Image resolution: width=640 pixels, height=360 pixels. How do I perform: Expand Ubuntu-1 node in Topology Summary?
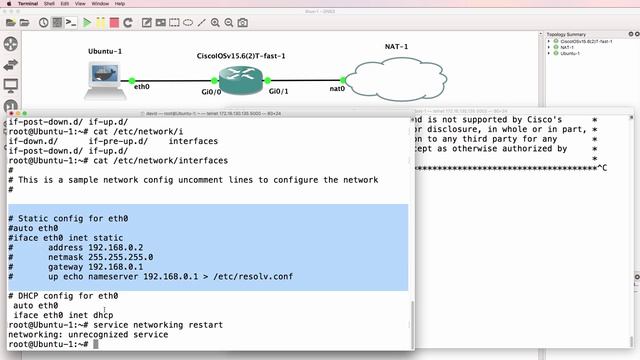(549, 53)
